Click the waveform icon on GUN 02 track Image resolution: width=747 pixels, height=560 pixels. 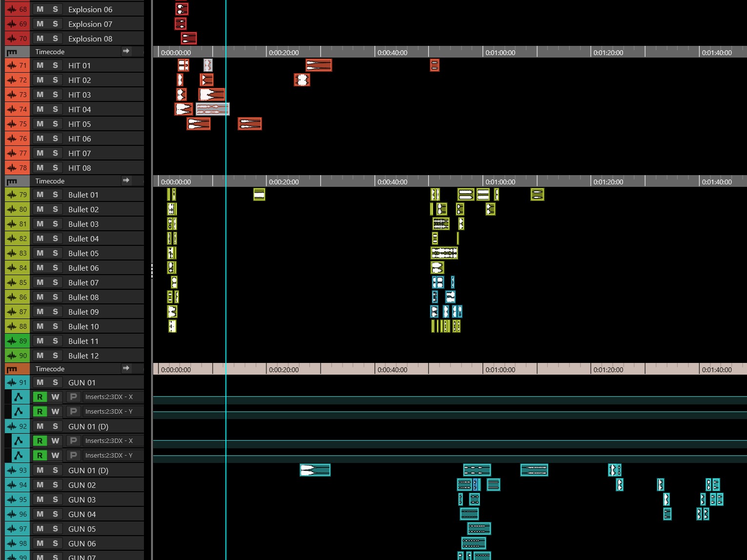(12, 485)
